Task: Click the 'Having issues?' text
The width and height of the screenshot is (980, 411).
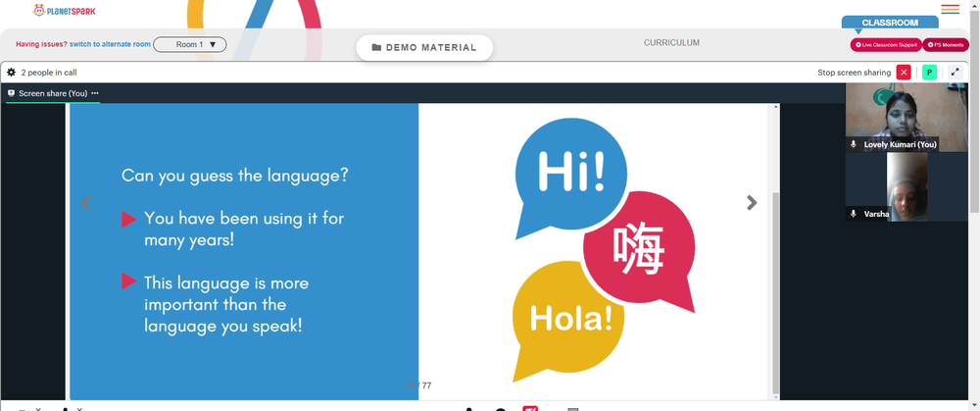Action: tap(42, 44)
